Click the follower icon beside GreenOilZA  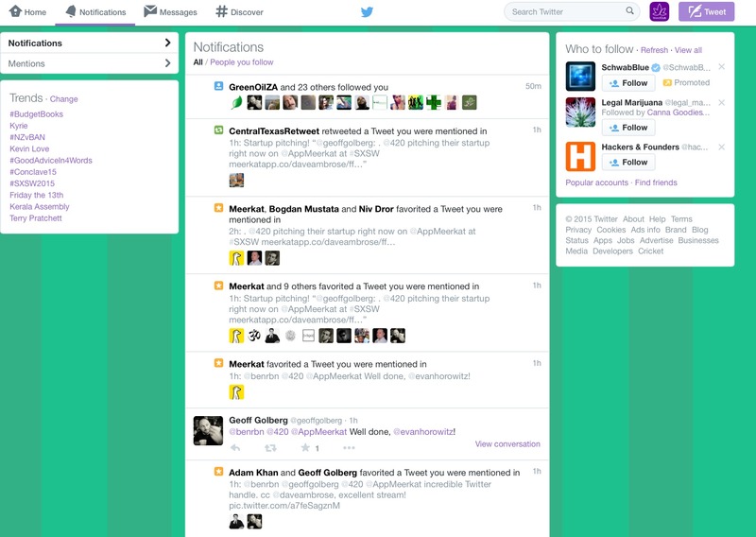[218, 86]
